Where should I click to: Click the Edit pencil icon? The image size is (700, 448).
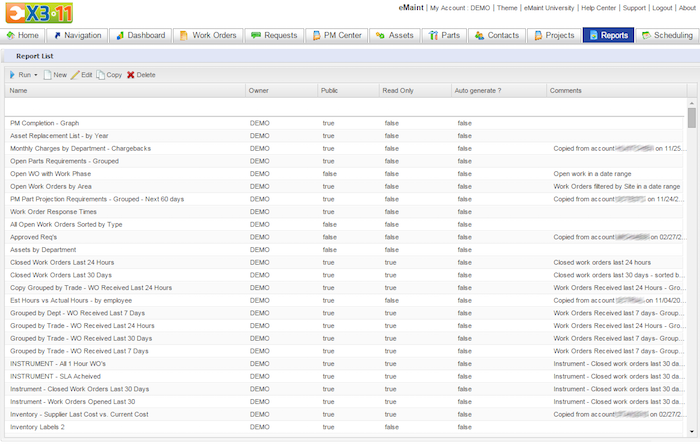pyautogui.click(x=75, y=75)
